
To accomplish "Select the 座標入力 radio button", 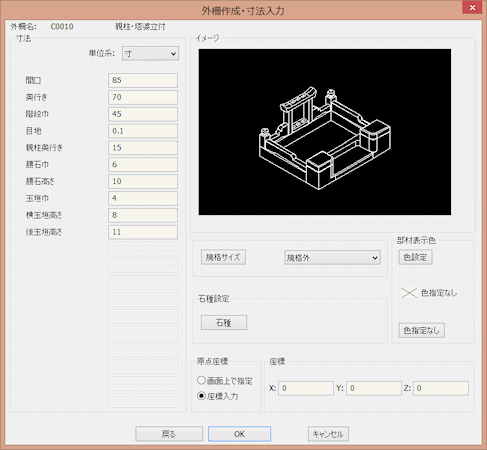I will [x=201, y=396].
